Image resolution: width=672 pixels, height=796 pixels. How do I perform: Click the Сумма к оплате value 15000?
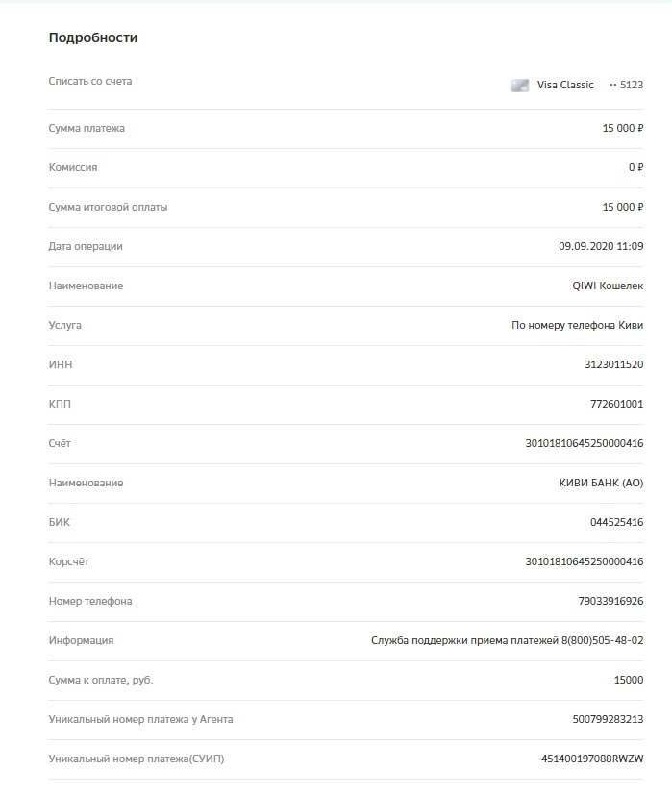629,680
